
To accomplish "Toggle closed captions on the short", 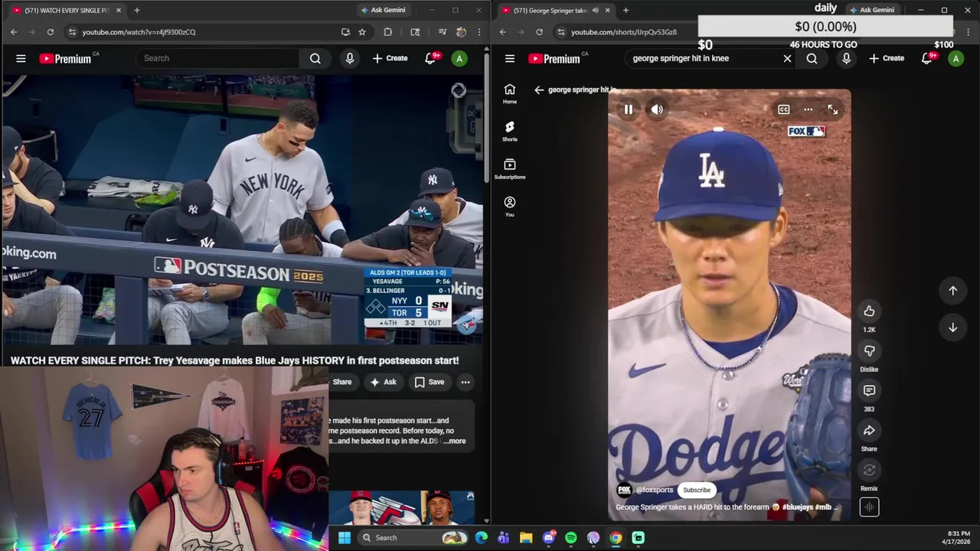I will pos(783,109).
